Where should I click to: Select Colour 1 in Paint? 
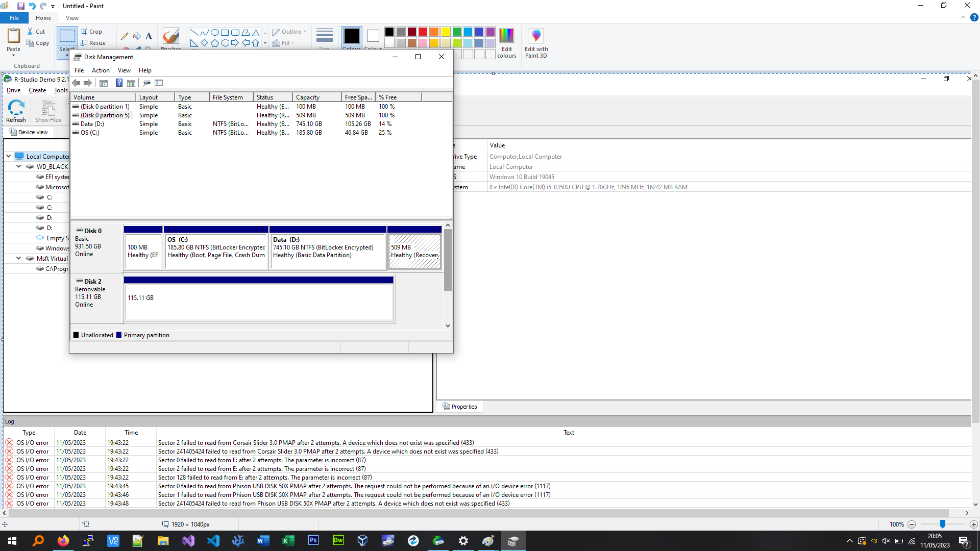point(352,38)
